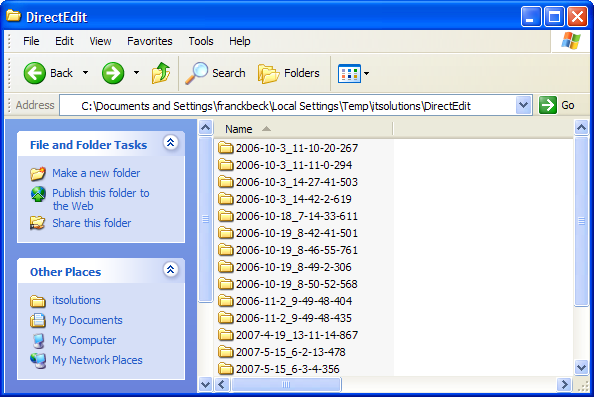
Task: Click horizontal scroll left arrow
Action: (222, 384)
